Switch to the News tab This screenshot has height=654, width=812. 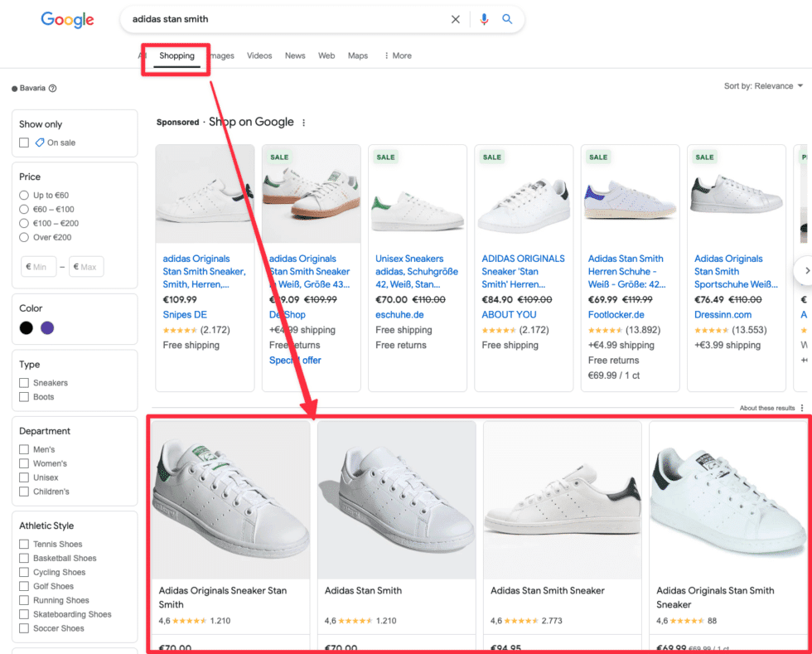pos(295,56)
